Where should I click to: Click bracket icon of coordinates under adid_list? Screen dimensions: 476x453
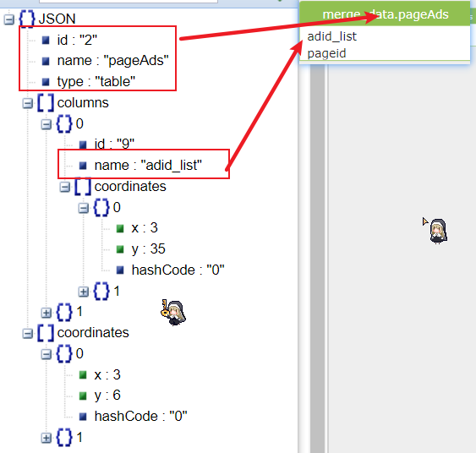(83, 186)
